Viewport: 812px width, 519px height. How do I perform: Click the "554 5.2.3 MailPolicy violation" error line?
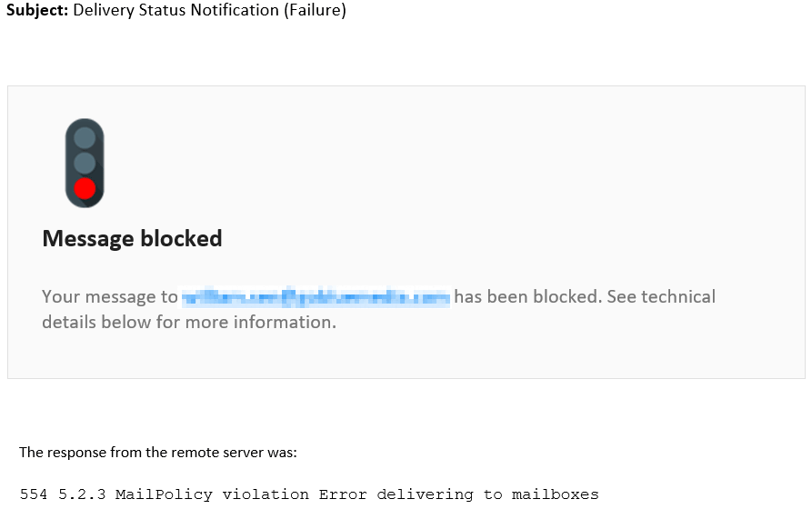click(x=309, y=494)
